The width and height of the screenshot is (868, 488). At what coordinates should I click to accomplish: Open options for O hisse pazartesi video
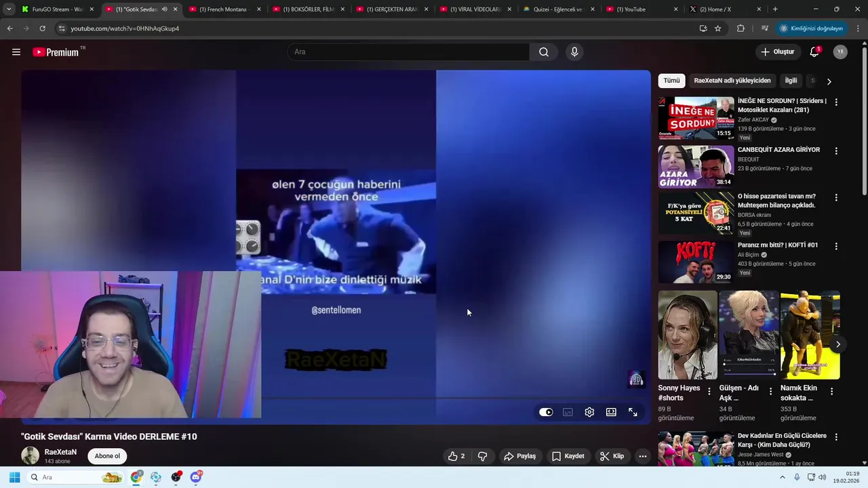click(x=836, y=197)
